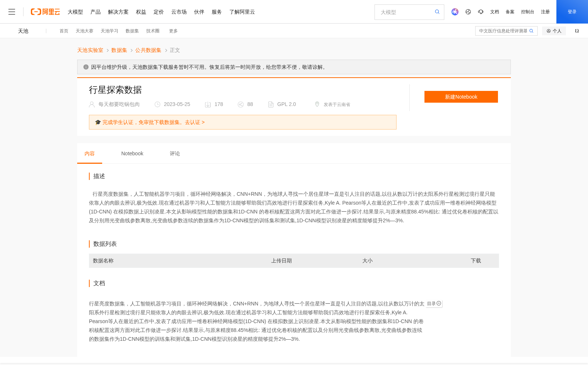
Task: Open the 了解阿里云 menu
Action: click(x=242, y=12)
